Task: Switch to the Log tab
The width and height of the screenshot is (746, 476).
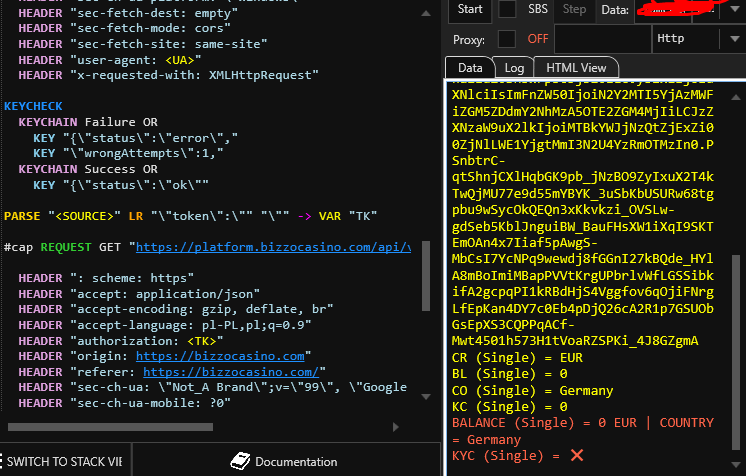Action: point(514,68)
